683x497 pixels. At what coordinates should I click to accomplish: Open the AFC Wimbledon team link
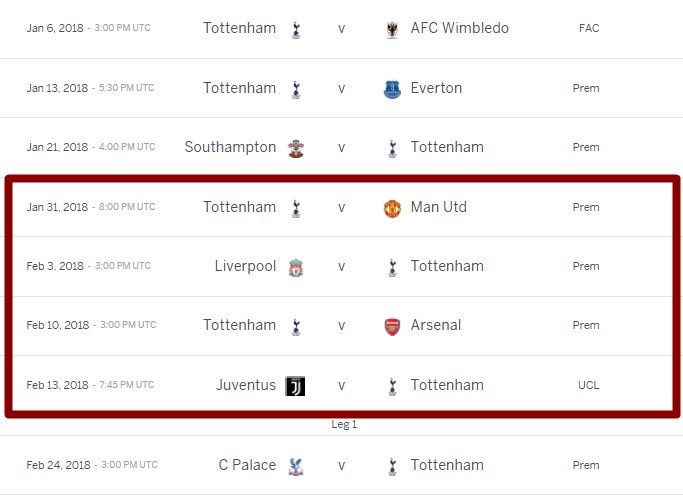pos(460,28)
